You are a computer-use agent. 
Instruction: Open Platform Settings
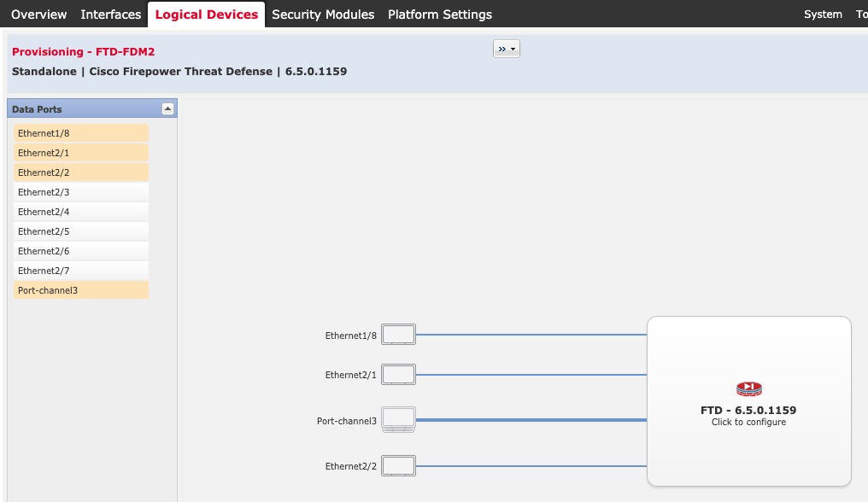440,14
